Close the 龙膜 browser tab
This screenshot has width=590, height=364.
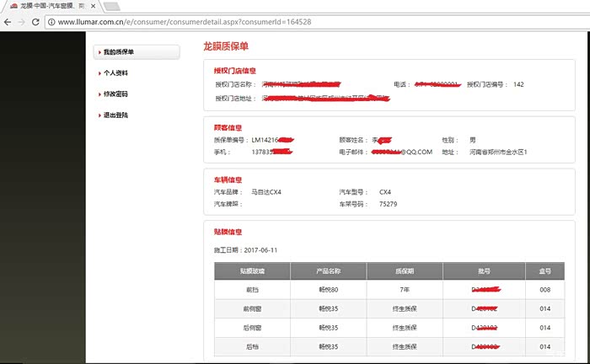click(x=94, y=6)
